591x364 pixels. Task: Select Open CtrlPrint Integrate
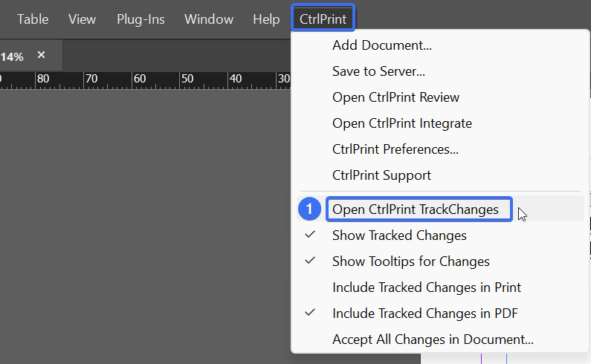[401, 123]
